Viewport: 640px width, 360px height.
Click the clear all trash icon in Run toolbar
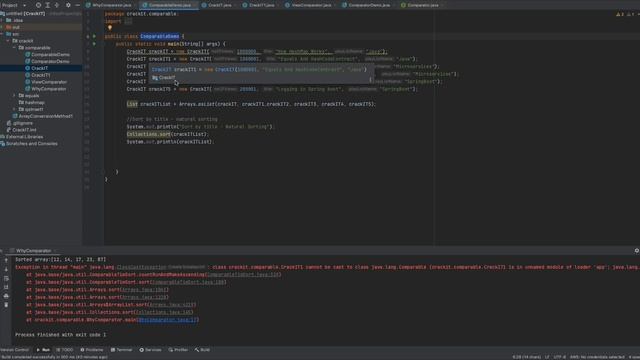point(6,305)
